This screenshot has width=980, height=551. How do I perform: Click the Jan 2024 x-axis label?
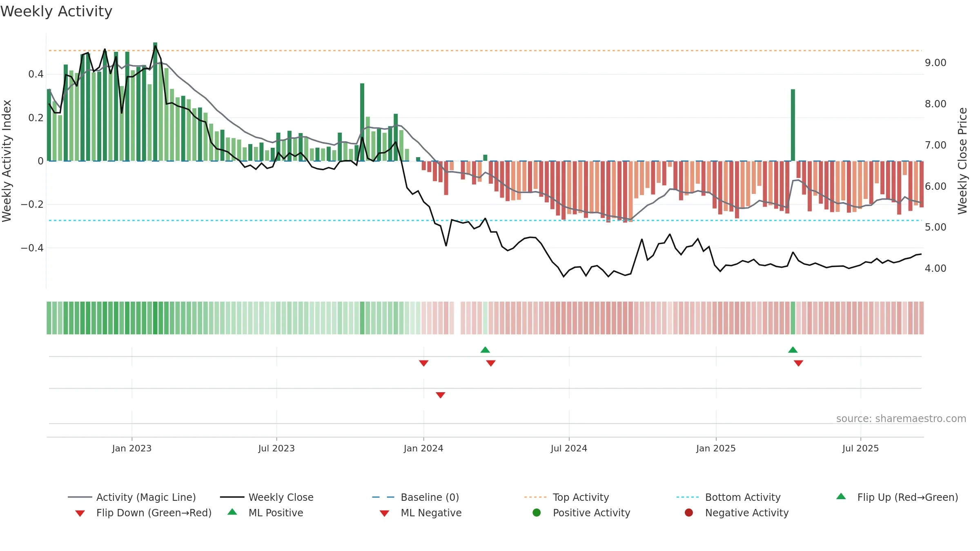(423, 449)
